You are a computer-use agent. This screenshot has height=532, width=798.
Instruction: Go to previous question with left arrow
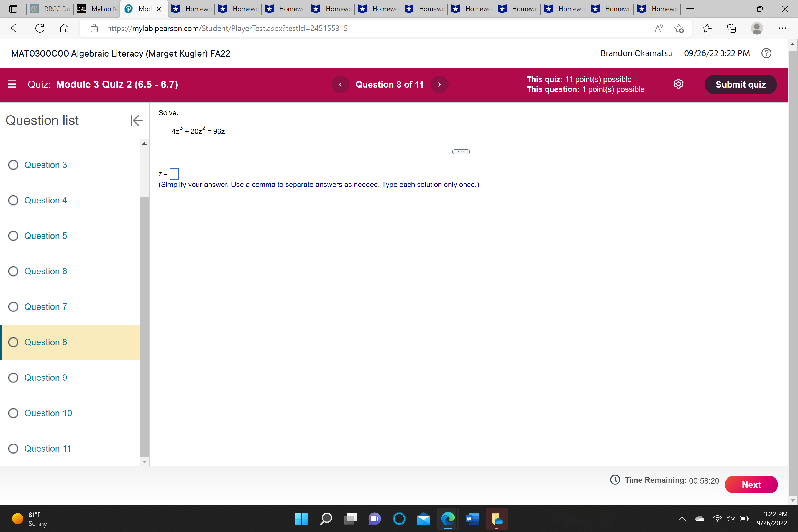click(x=340, y=85)
